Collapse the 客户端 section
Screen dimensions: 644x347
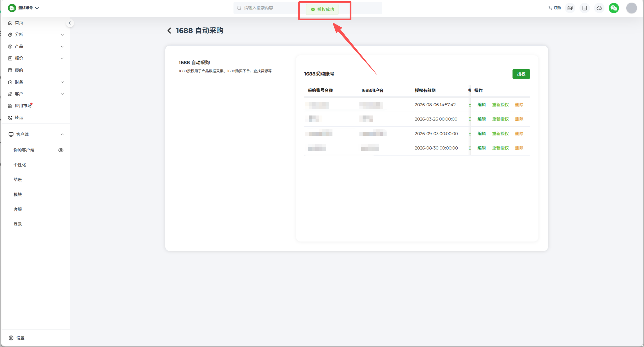coord(36,134)
